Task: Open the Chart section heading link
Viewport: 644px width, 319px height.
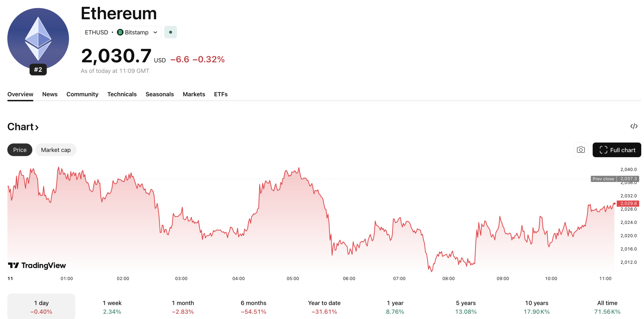Action: tap(23, 127)
